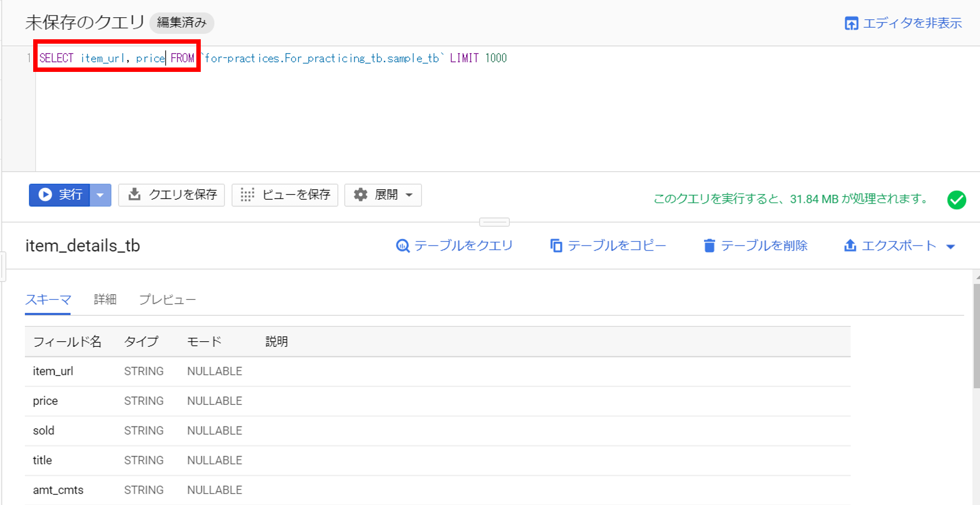Viewport: 980px width, 505px height.
Task: Switch to the 詳細 tab
Action: [105, 299]
